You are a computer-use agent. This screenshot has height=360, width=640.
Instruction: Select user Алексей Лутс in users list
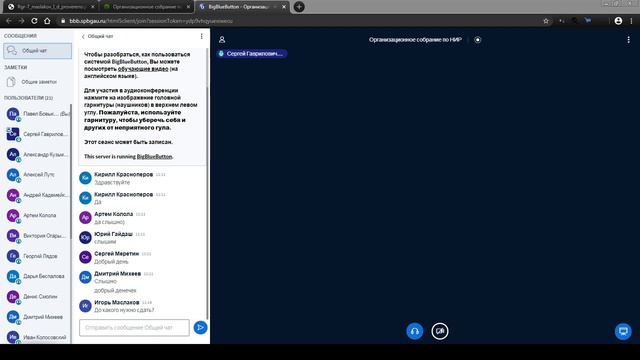(x=37, y=175)
